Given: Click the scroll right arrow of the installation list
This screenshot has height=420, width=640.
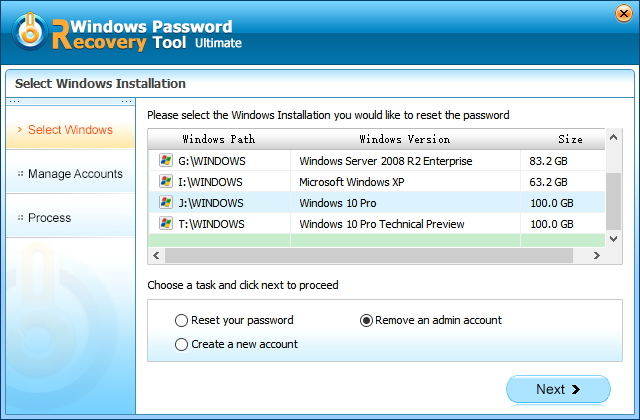Looking at the screenshot, I should point(597,256).
